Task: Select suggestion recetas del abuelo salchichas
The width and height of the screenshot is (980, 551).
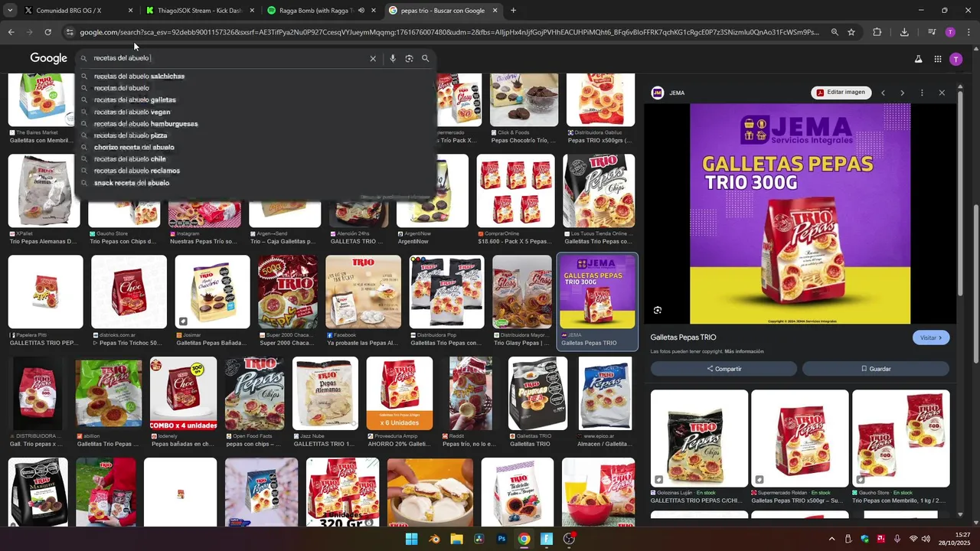Action: pyautogui.click(x=139, y=77)
